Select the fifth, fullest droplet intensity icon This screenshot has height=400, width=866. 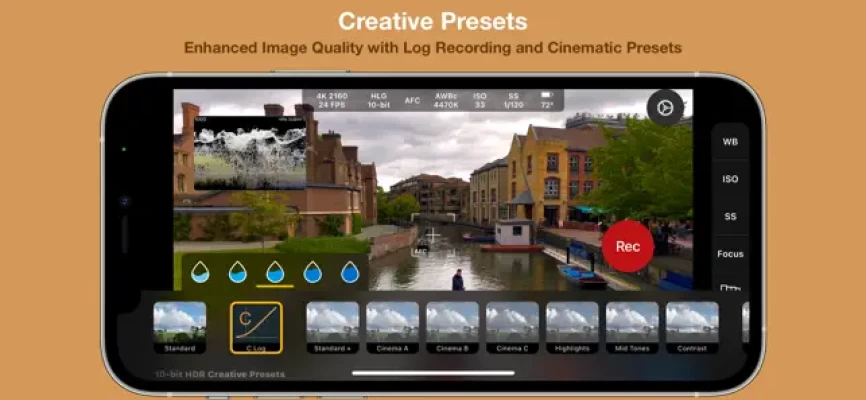coord(349,271)
